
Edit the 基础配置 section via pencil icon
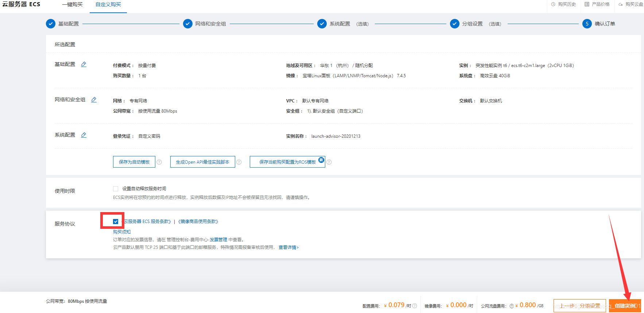(84, 64)
